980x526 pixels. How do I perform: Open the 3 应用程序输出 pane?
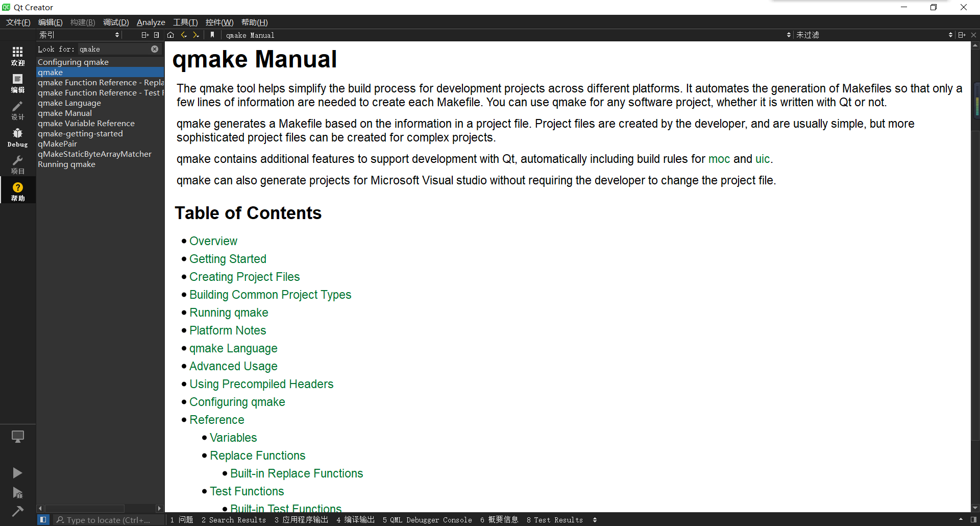(x=301, y=520)
